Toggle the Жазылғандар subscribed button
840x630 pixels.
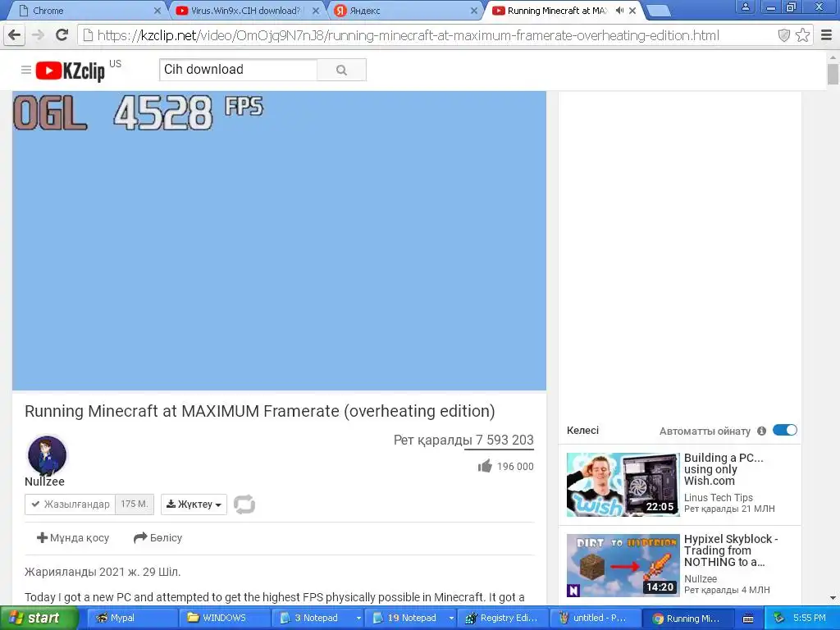tap(71, 504)
